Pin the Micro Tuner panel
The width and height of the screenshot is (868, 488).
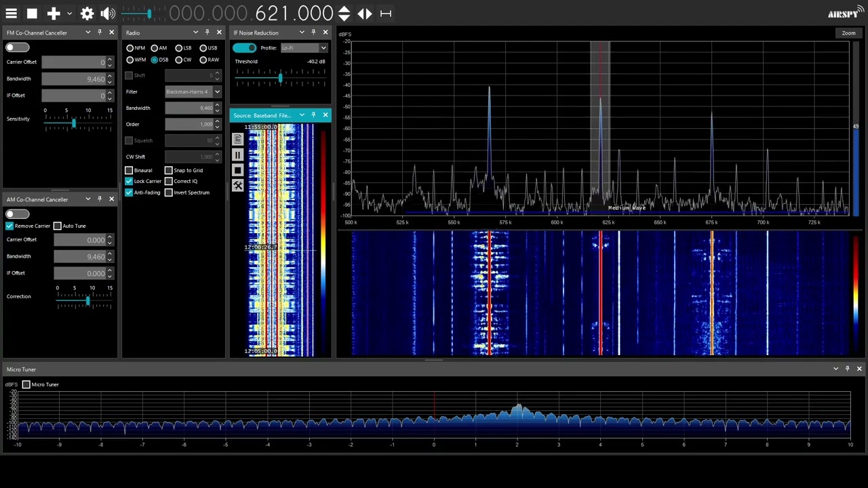[847, 369]
